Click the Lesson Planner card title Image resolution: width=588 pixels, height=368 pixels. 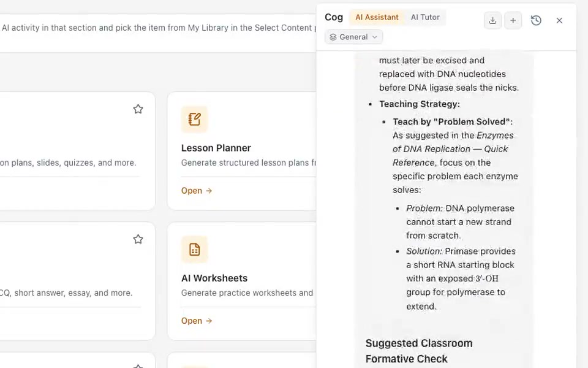point(216,148)
